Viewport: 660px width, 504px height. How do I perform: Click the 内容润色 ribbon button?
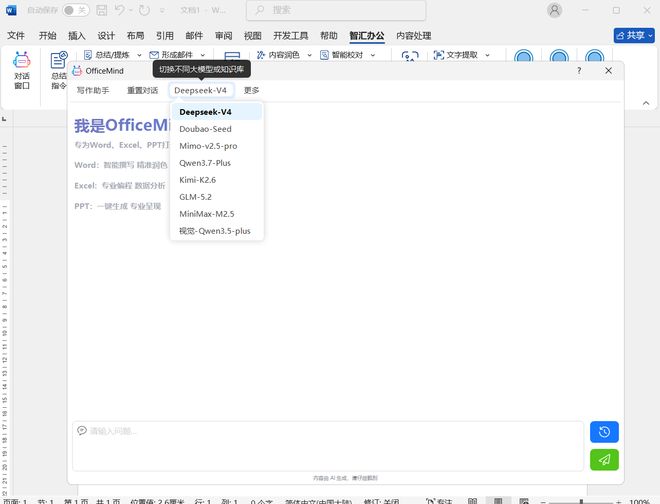point(278,55)
